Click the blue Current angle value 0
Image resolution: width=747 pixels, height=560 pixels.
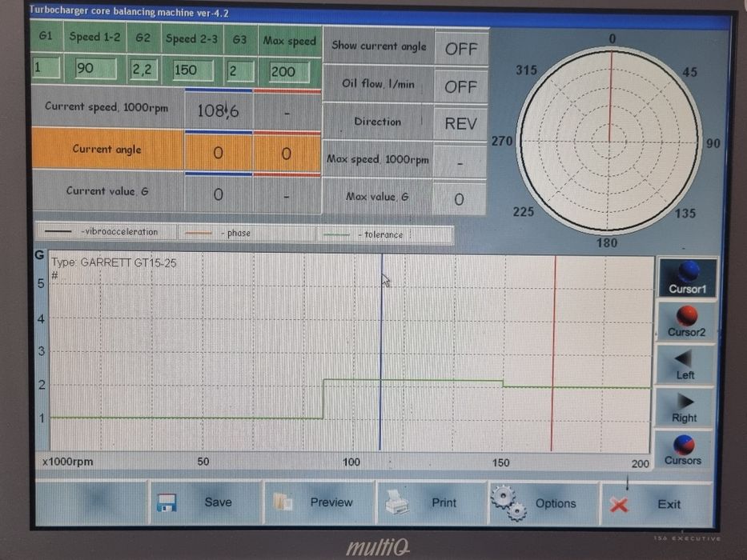pos(218,153)
